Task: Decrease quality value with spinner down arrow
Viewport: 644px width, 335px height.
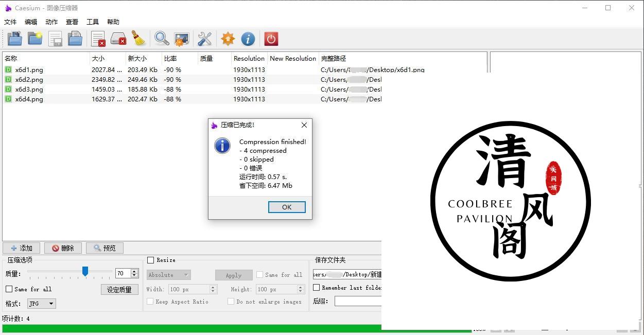Action: tap(134, 276)
